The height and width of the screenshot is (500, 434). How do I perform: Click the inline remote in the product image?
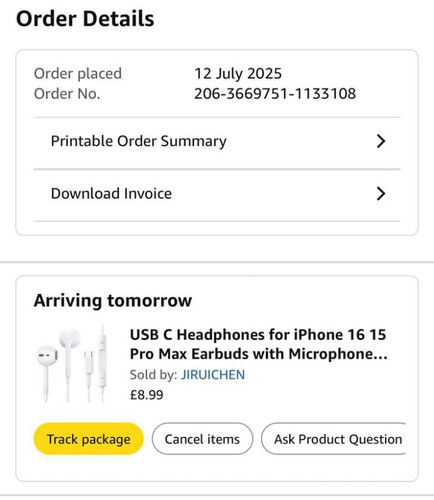102,363
